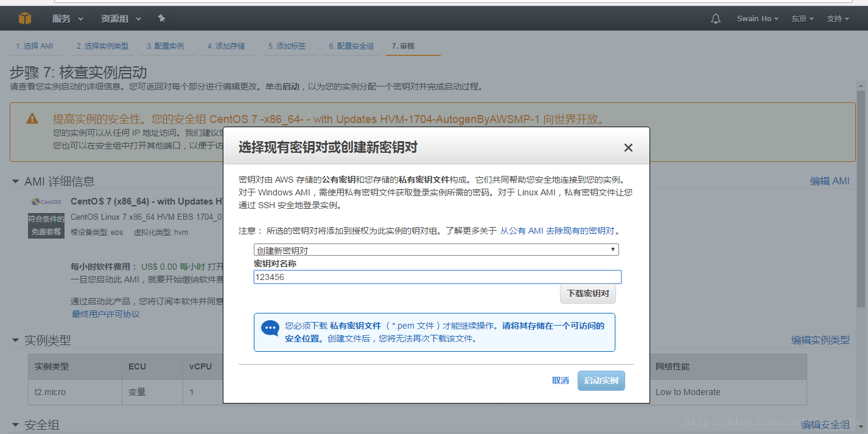Image resolution: width=868 pixels, height=434 pixels.
Task: Click the 密钥对名称 input field with 123456
Action: (x=438, y=277)
